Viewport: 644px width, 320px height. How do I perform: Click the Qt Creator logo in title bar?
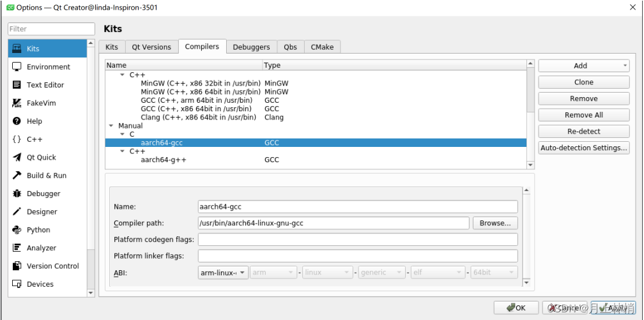pyautogui.click(x=11, y=8)
